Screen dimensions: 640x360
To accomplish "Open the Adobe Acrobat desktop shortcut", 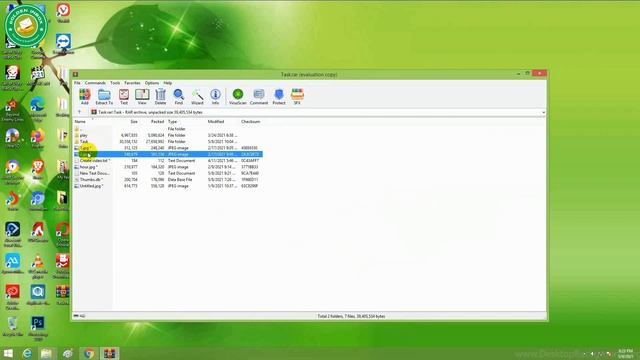I will click(x=12, y=296).
